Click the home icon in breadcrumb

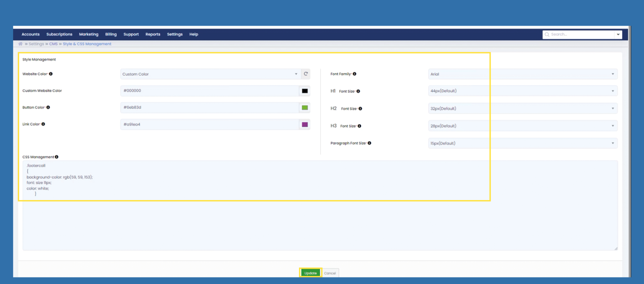(x=20, y=44)
